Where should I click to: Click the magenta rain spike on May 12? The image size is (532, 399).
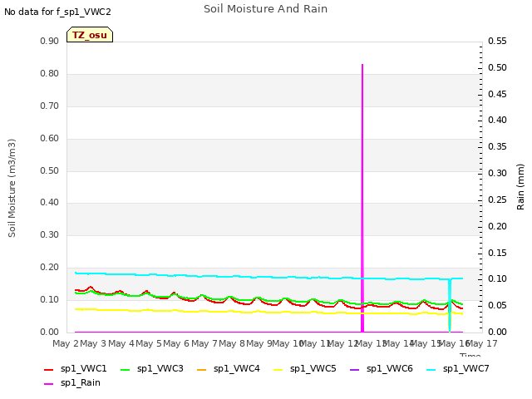coord(362,198)
